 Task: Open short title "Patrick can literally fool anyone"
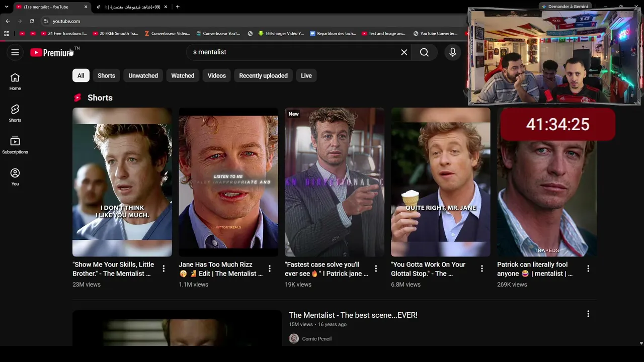535,269
